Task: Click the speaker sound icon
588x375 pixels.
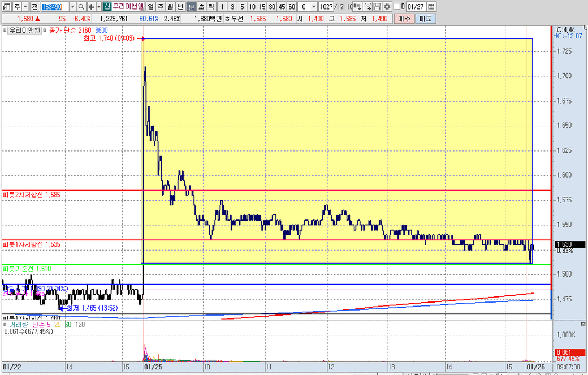Action: point(91,7)
